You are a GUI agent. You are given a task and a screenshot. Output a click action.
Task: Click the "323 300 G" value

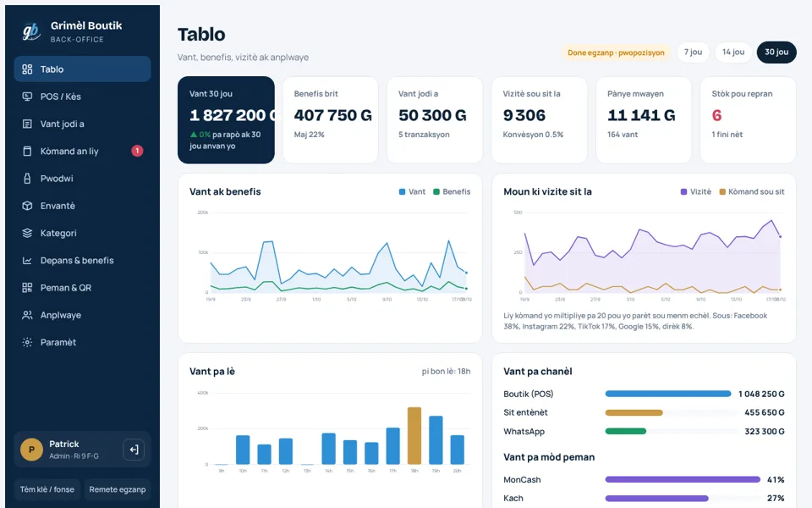(x=765, y=431)
